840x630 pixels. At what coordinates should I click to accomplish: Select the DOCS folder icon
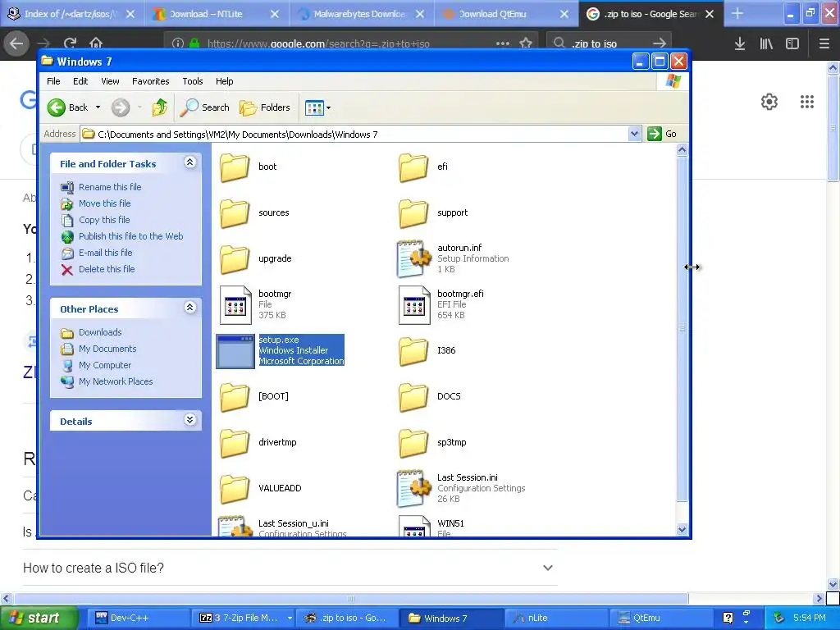pyautogui.click(x=413, y=397)
